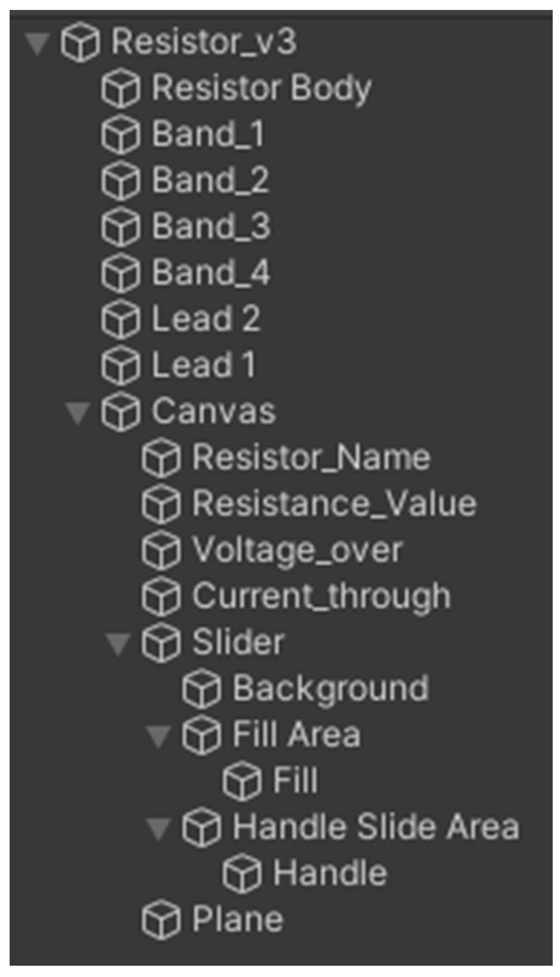Collapse the Fill Area node

158,736
